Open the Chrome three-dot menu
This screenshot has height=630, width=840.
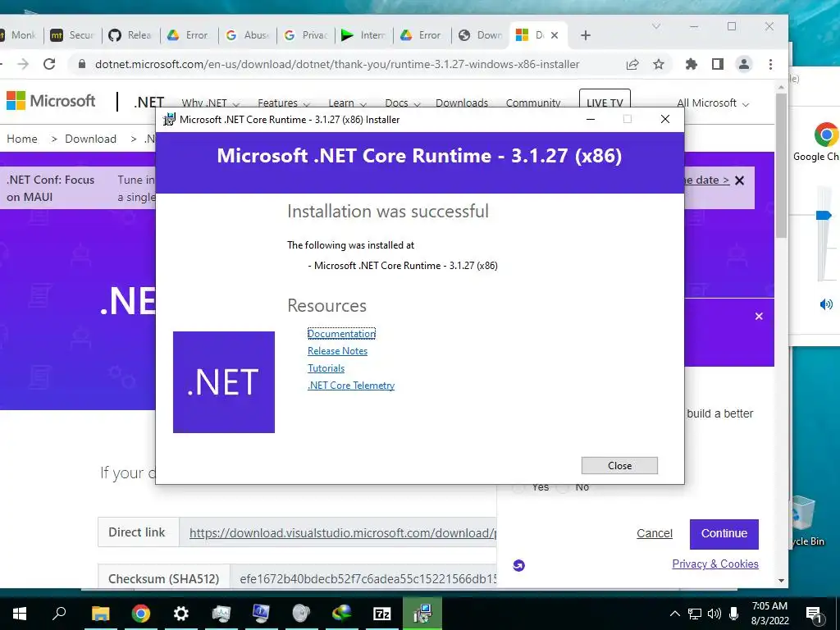pos(770,64)
